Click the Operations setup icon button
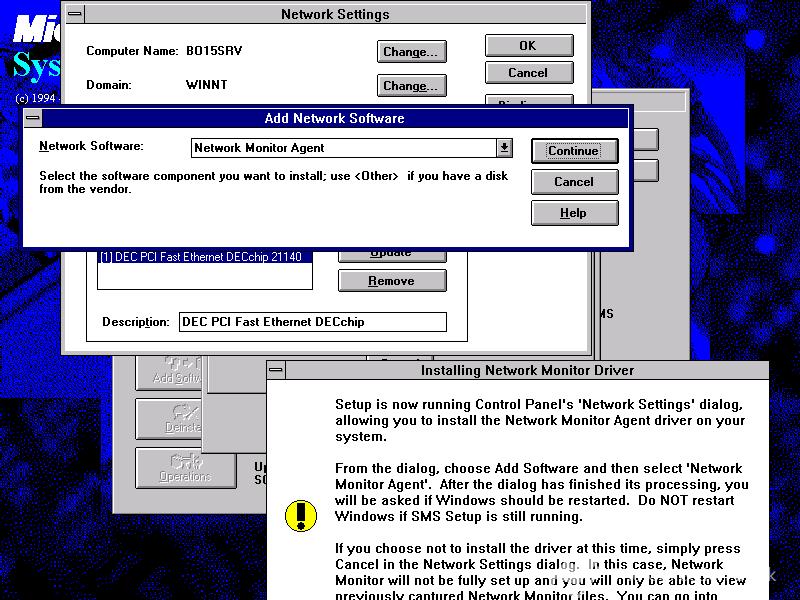 [186, 468]
